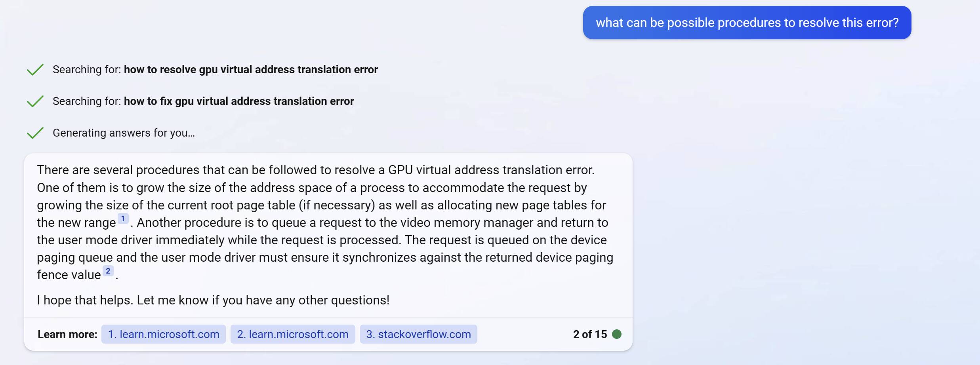
Task: Open the first learn.microsoft.com source link
Action: coord(164,335)
